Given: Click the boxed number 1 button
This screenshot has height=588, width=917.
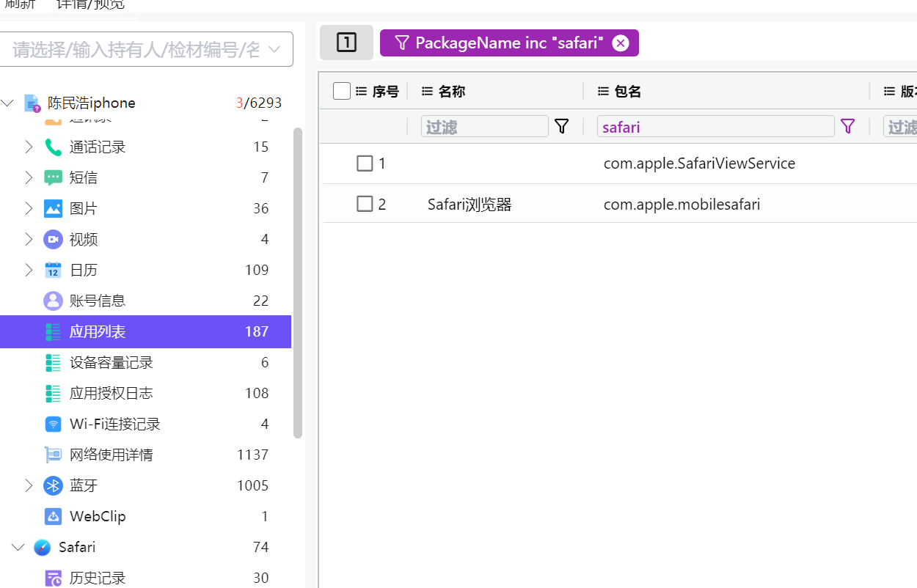Looking at the screenshot, I should [346, 43].
